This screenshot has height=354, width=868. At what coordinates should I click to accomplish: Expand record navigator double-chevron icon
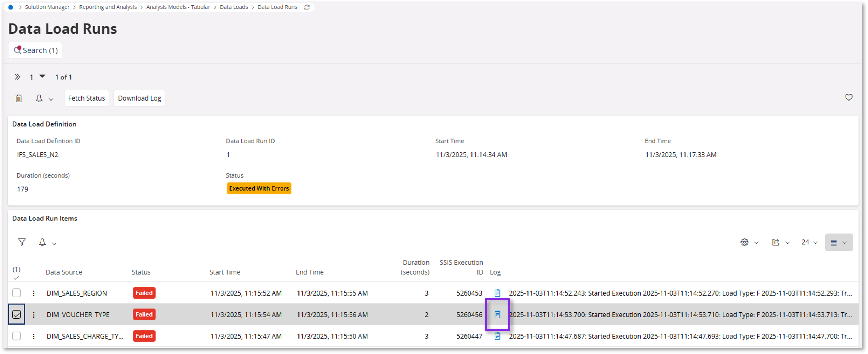point(17,77)
